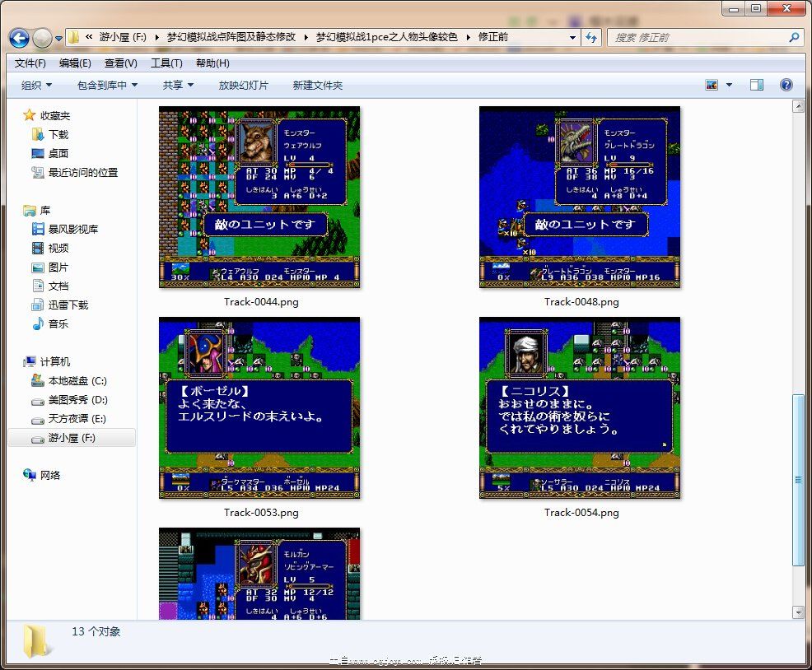Viewport: 812px width, 670px height.
Task: Expand the 组织 dropdown menu
Action: 36,85
